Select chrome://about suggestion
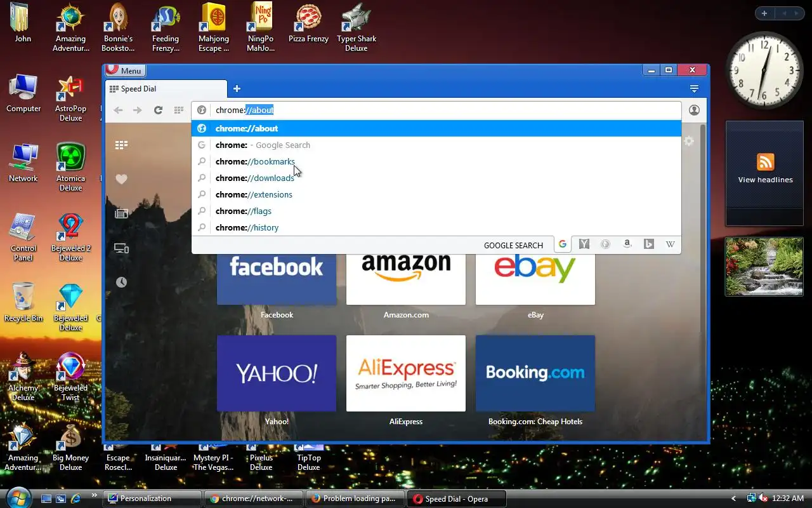 point(436,128)
